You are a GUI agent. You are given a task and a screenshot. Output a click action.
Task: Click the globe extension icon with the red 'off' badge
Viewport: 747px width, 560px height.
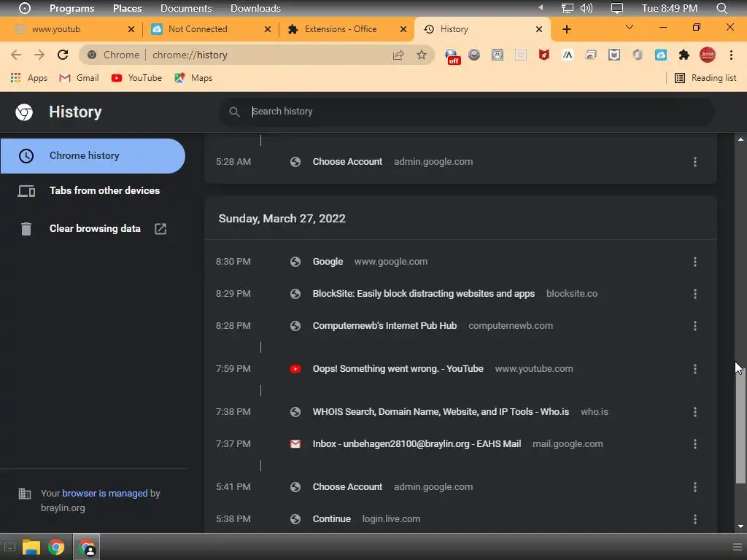coord(452,55)
